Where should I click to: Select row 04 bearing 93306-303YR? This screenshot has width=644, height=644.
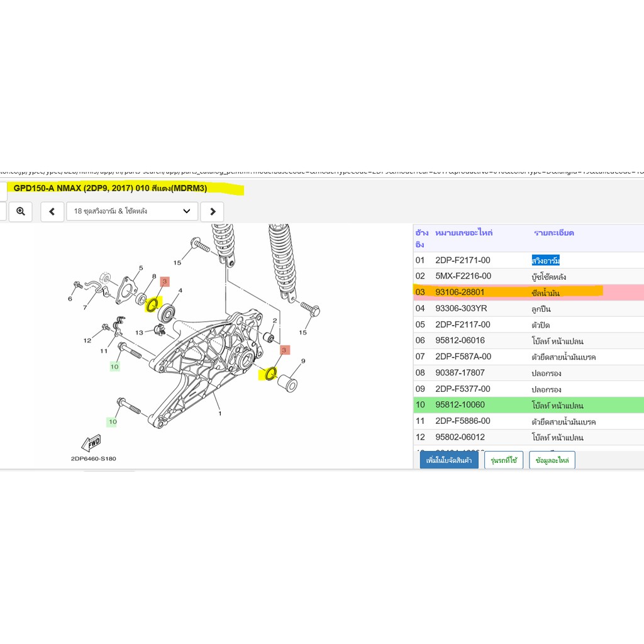(x=528, y=308)
